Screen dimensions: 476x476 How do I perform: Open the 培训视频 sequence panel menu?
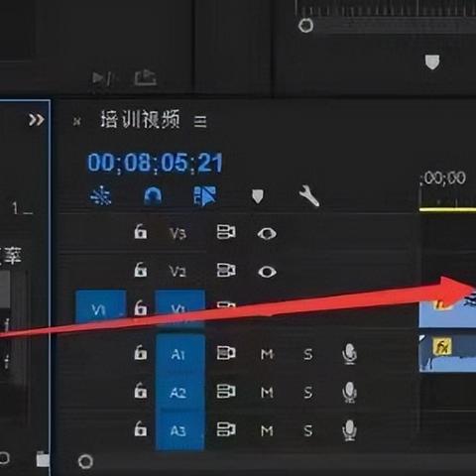pyautogui.click(x=200, y=122)
